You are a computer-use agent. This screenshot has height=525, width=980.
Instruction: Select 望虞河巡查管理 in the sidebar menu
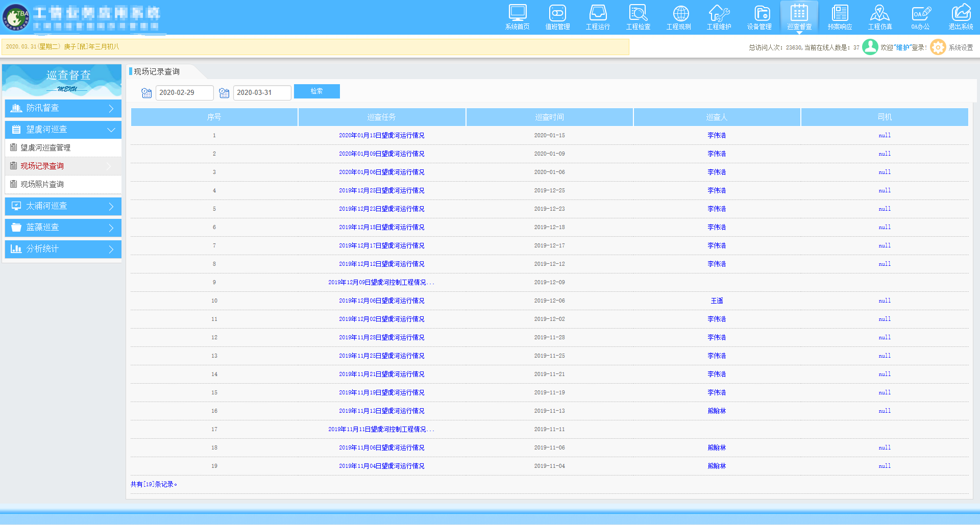click(x=45, y=147)
